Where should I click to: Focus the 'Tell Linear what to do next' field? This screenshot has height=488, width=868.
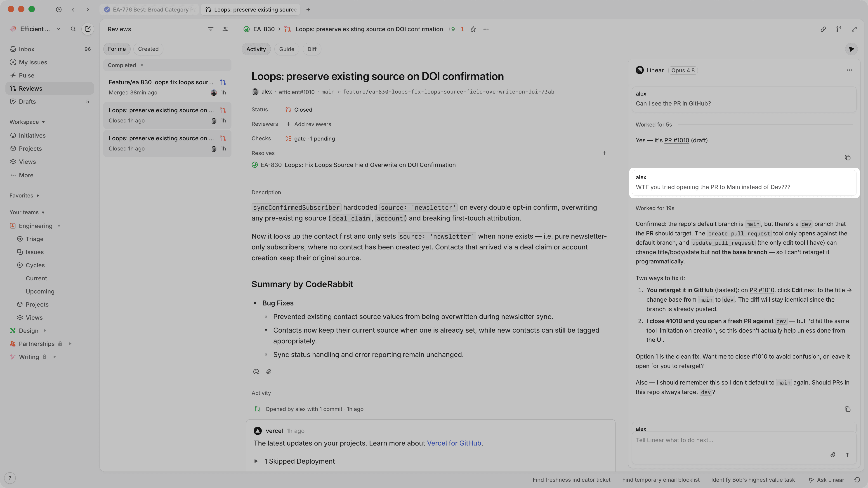click(744, 440)
